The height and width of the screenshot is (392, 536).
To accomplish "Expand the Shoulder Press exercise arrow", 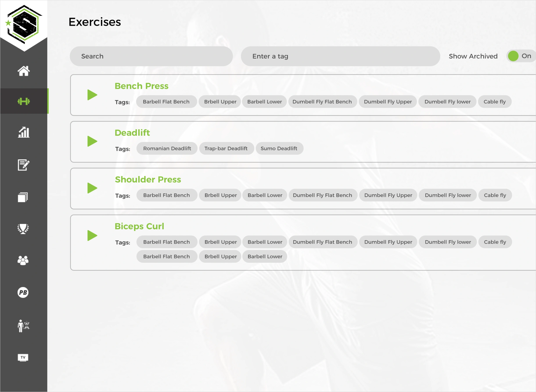I will point(92,188).
